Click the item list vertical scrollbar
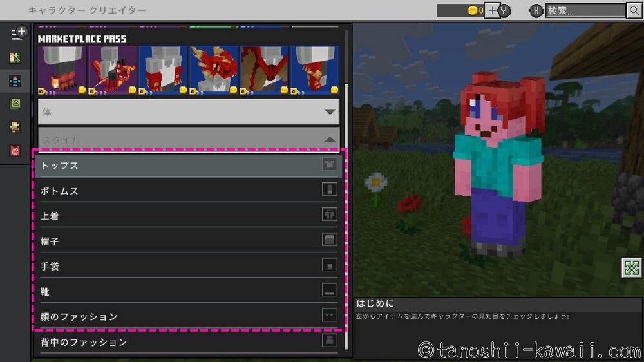The width and height of the screenshot is (644, 362). click(x=347, y=193)
